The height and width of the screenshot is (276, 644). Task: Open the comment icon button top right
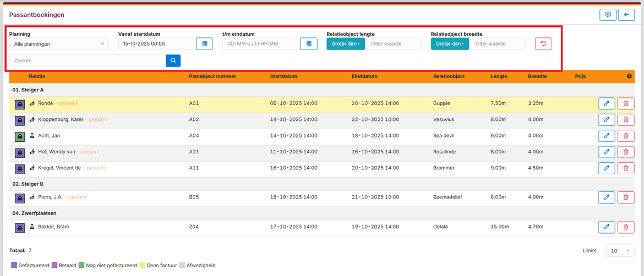coord(608,15)
